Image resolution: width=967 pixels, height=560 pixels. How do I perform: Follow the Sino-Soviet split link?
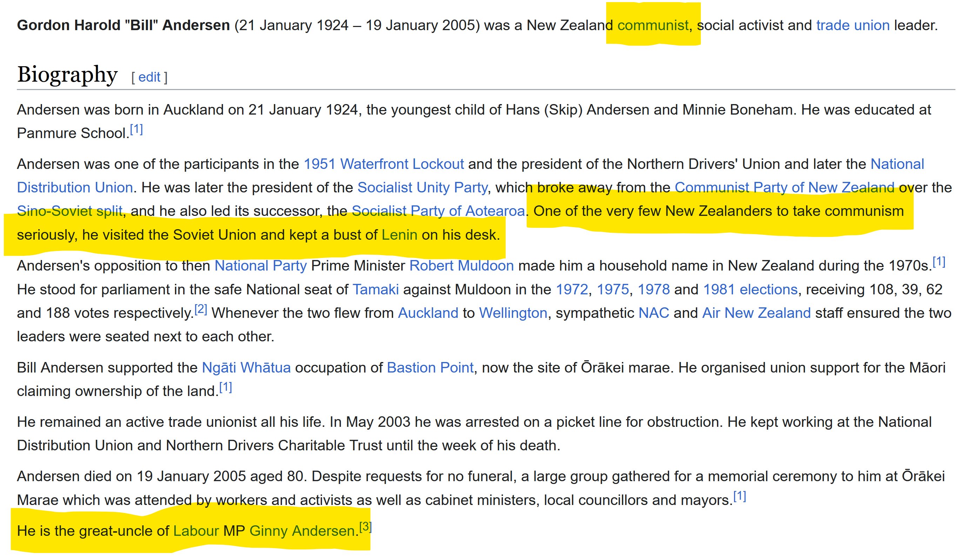[69, 211]
